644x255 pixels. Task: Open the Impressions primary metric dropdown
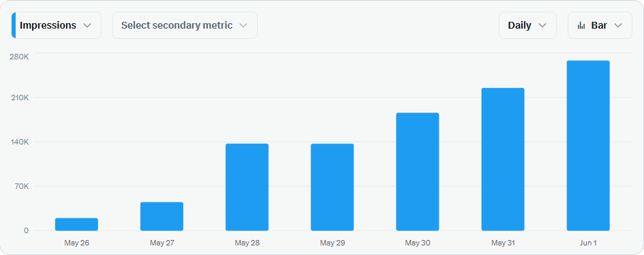click(x=57, y=25)
